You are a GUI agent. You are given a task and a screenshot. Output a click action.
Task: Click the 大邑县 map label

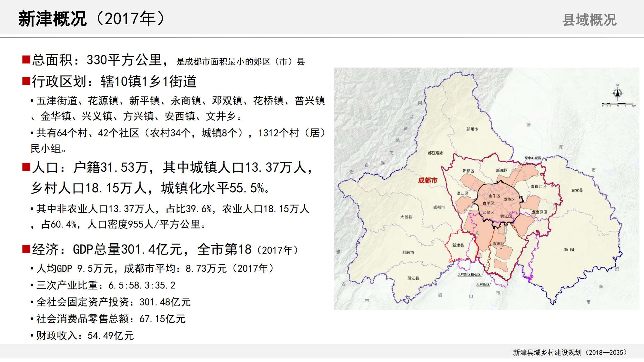(x=406, y=217)
